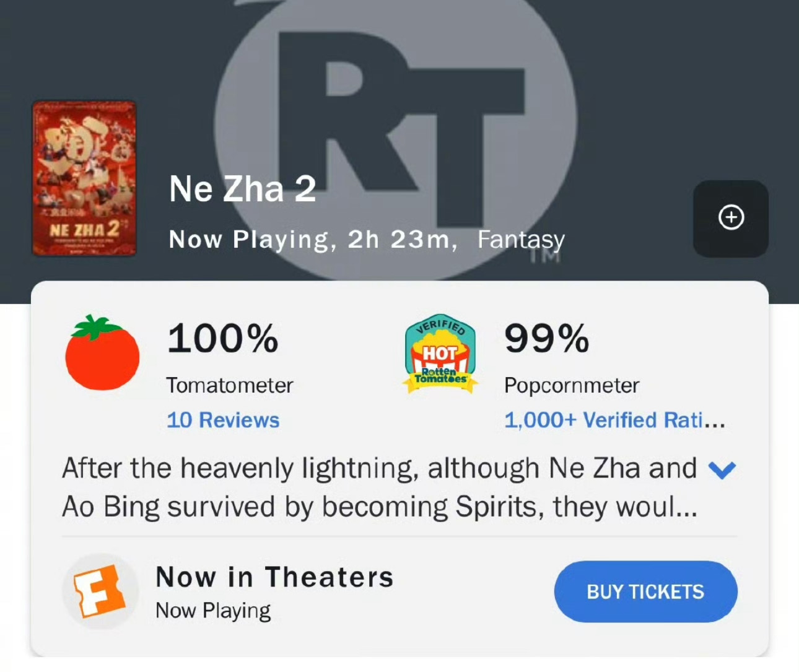The image size is (799, 672).
Task: Expand the synopsis with the blue chevron
Action: click(x=722, y=470)
